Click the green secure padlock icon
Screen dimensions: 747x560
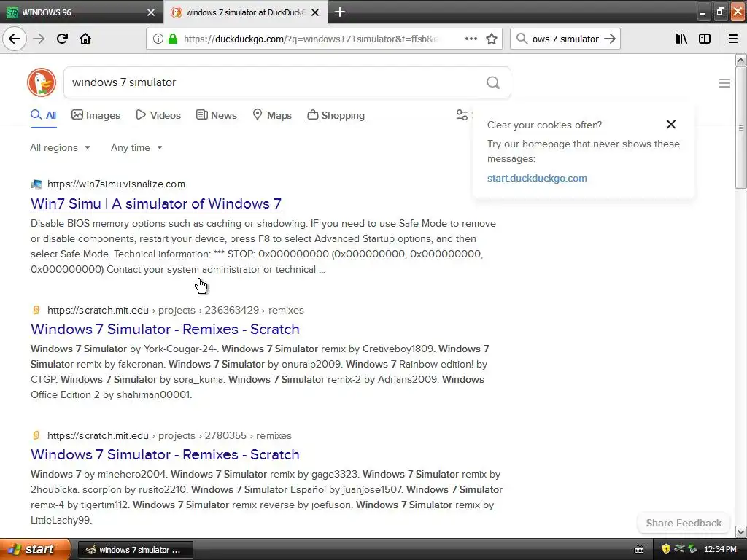173,39
